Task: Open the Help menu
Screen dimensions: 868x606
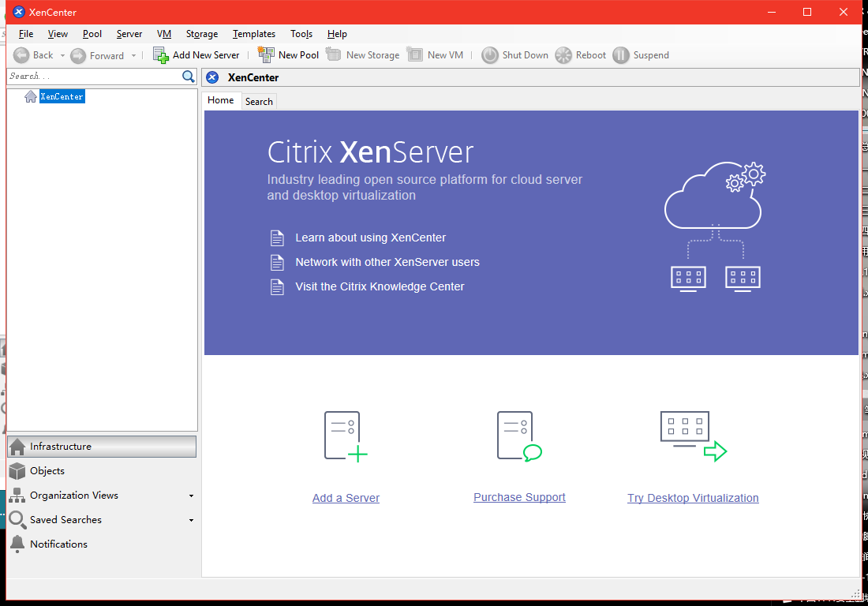Action: (x=337, y=34)
